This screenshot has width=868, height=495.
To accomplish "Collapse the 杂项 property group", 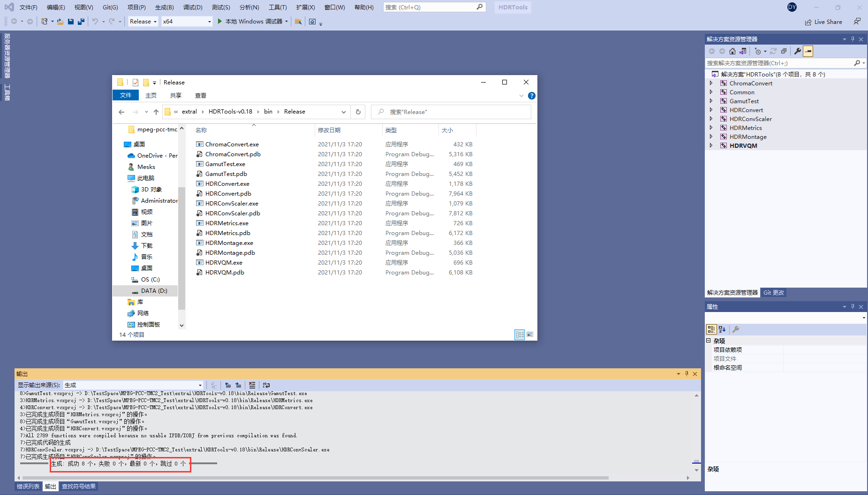I will pyautogui.click(x=709, y=341).
